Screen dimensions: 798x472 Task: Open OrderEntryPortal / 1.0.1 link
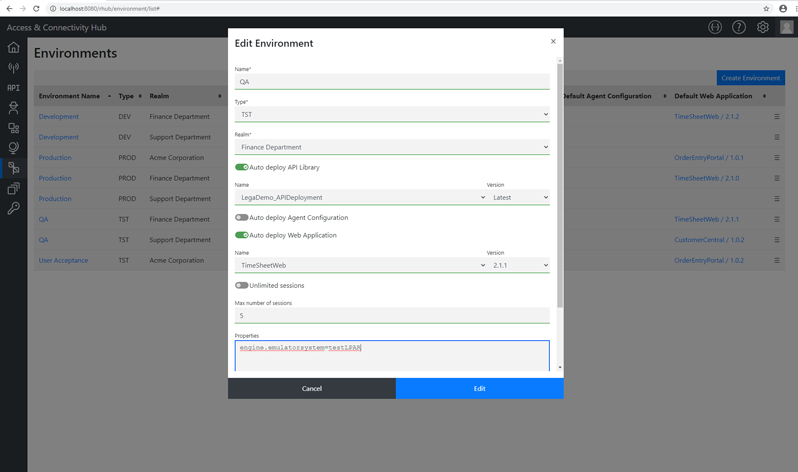pyautogui.click(x=708, y=158)
